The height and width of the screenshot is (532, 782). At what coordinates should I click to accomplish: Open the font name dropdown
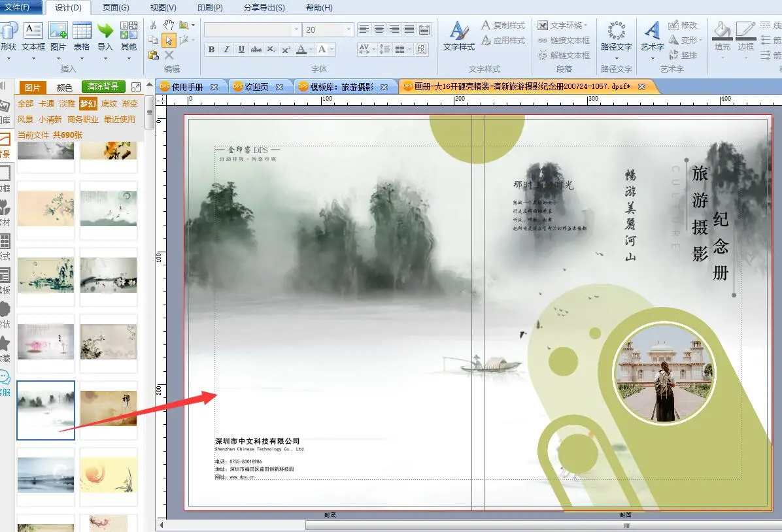pyautogui.click(x=296, y=29)
